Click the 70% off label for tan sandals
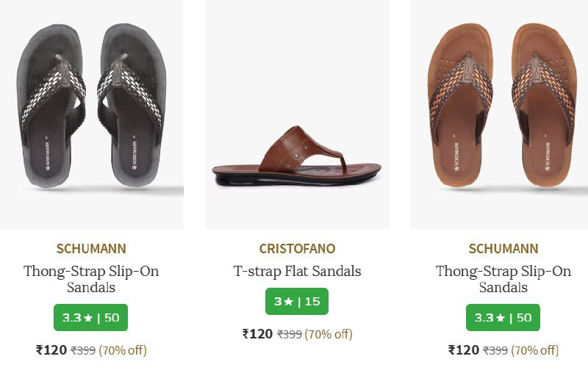Screen dimensions: 588x370 click(x=535, y=351)
